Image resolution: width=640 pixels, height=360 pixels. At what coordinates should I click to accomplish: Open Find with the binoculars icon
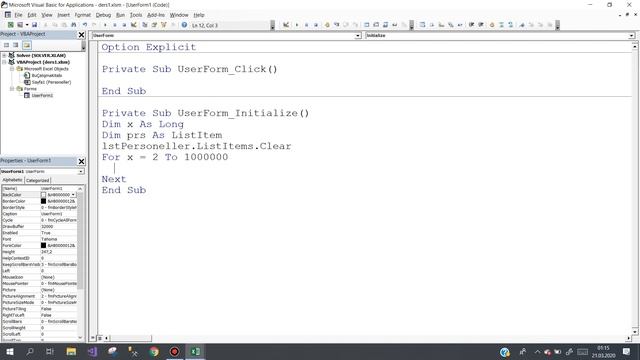pos(73,25)
